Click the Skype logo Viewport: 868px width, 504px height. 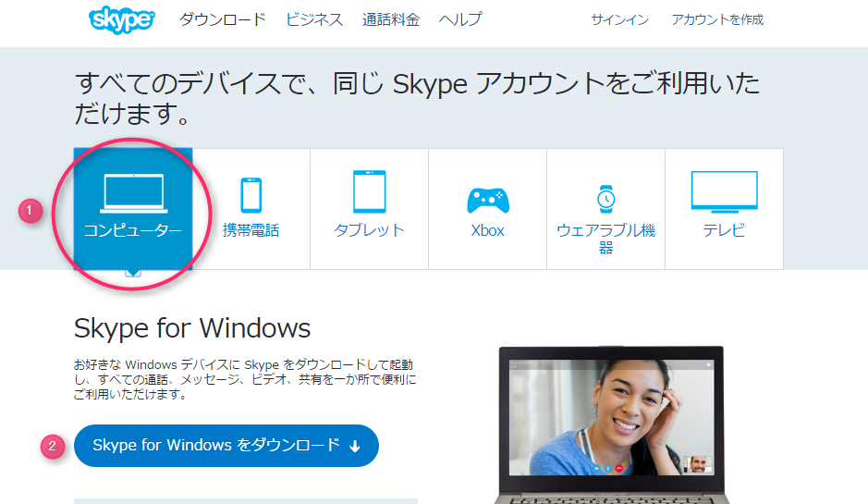122,20
